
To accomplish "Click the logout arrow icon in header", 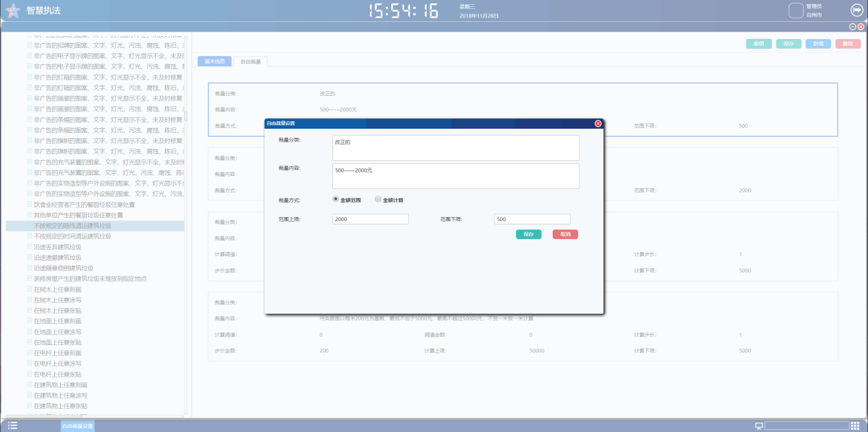I will coord(856,10).
